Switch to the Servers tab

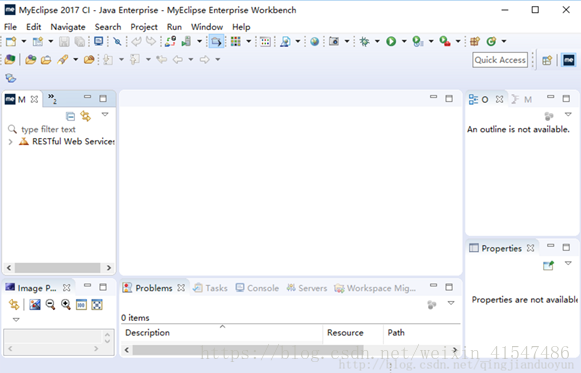[307, 288]
